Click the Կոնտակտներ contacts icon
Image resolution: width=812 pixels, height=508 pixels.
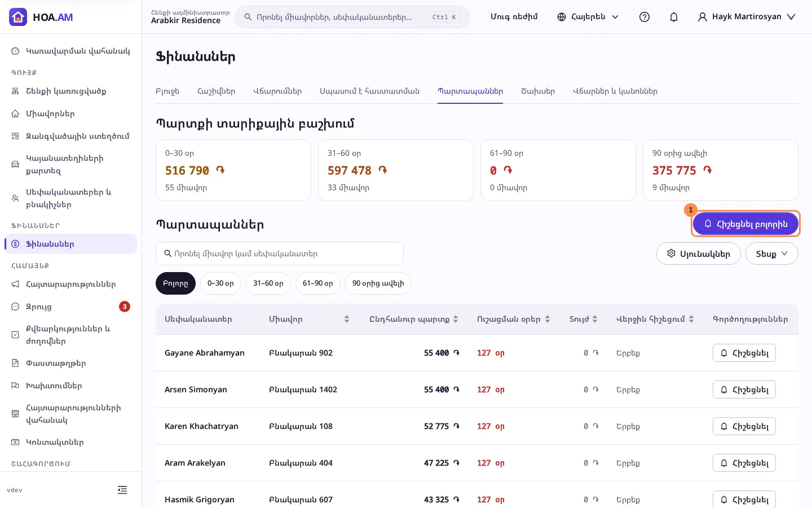point(15,442)
